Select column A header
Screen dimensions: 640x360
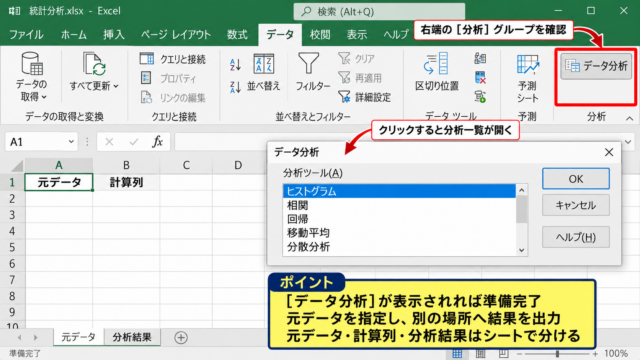[59, 165]
